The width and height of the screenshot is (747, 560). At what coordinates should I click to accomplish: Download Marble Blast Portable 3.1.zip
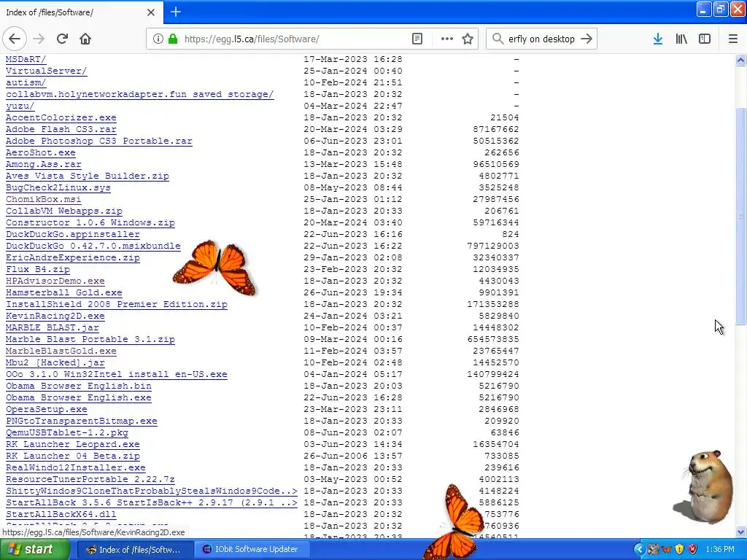coord(90,339)
